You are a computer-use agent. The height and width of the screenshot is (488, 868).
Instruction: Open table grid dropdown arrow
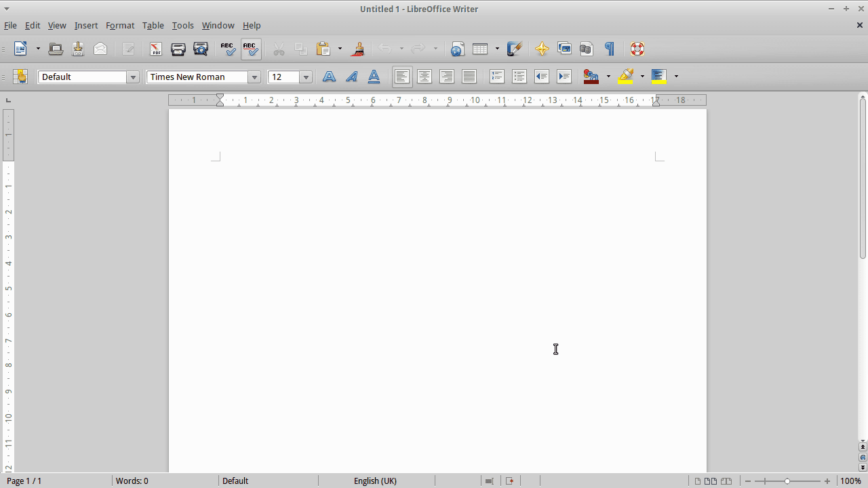coord(497,49)
